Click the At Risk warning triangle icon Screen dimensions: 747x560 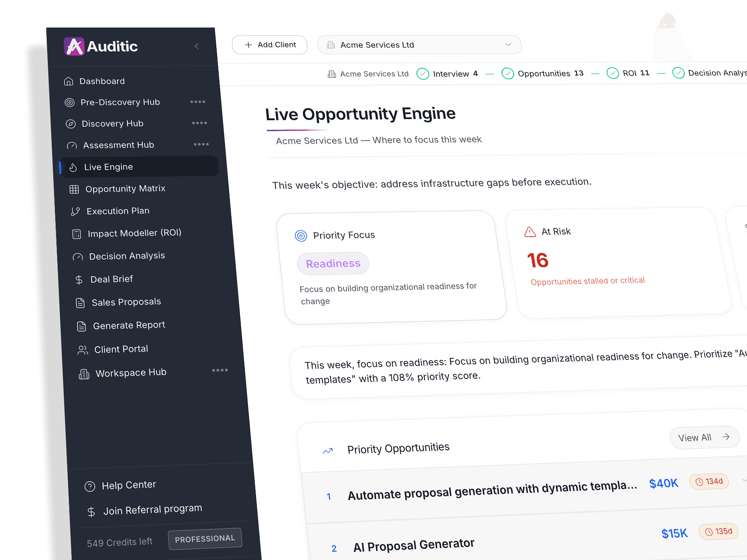coord(529,232)
